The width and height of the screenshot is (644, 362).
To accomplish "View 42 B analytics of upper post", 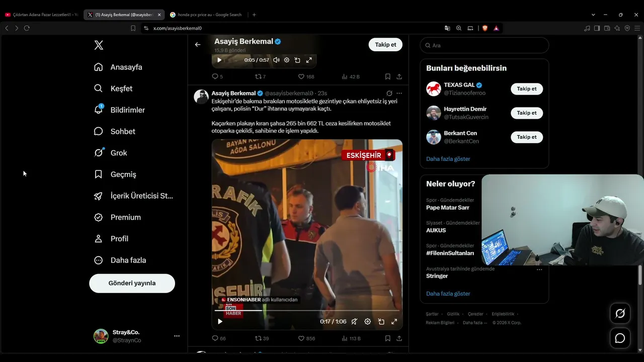I will tap(351, 76).
